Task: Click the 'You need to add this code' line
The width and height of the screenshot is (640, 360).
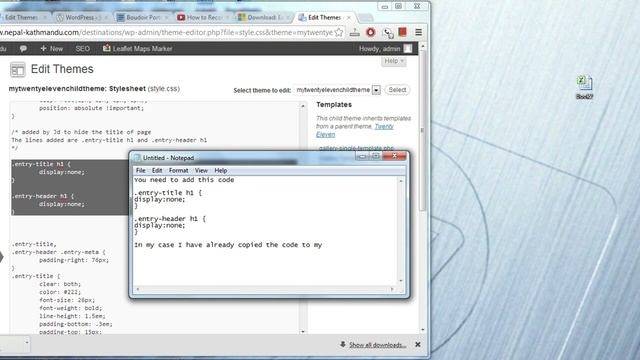Action: coord(184,180)
